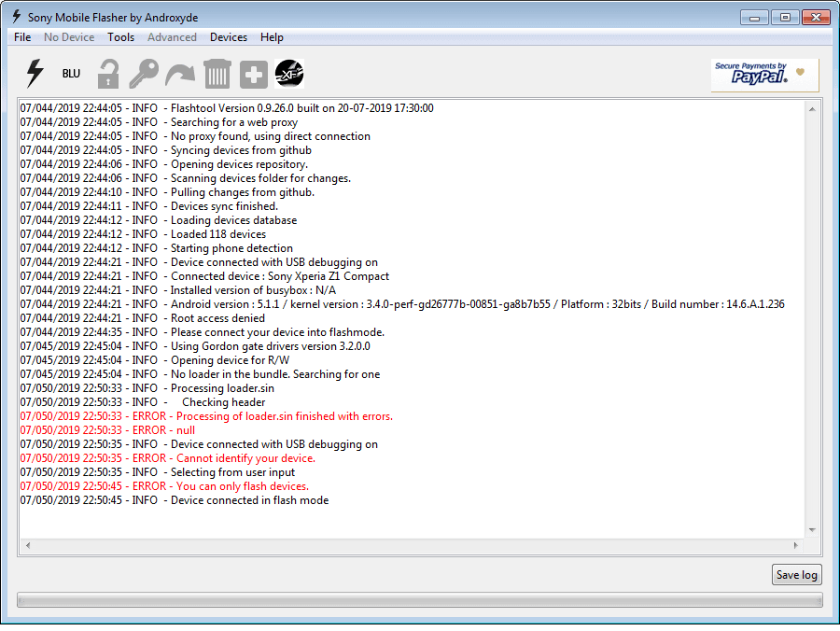
Task: Click the 'Root access denied' log line
Action: pyautogui.click(x=143, y=318)
